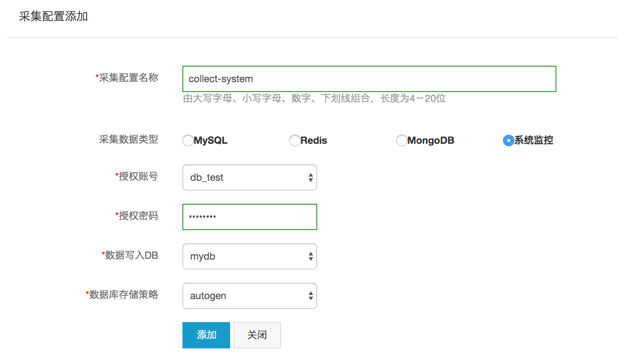Click the stepper arrows on the db_test selector
618x364 pixels.
tap(311, 177)
